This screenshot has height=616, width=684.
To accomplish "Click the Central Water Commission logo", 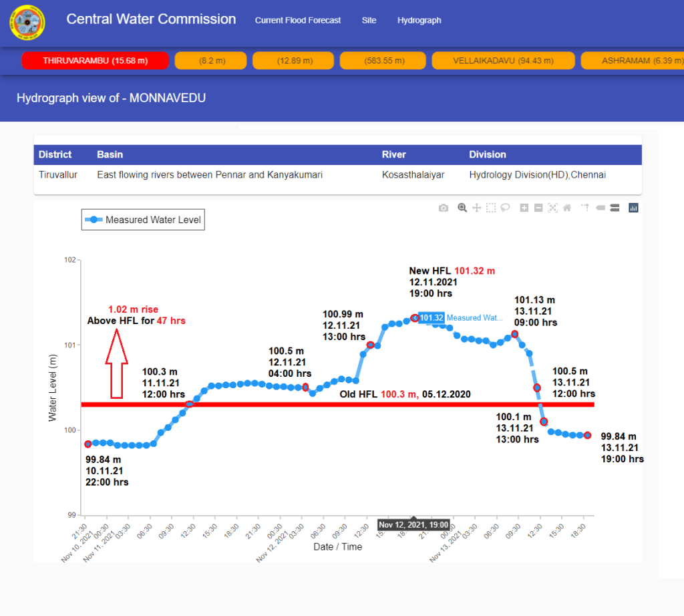I will [x=27, y=22].
